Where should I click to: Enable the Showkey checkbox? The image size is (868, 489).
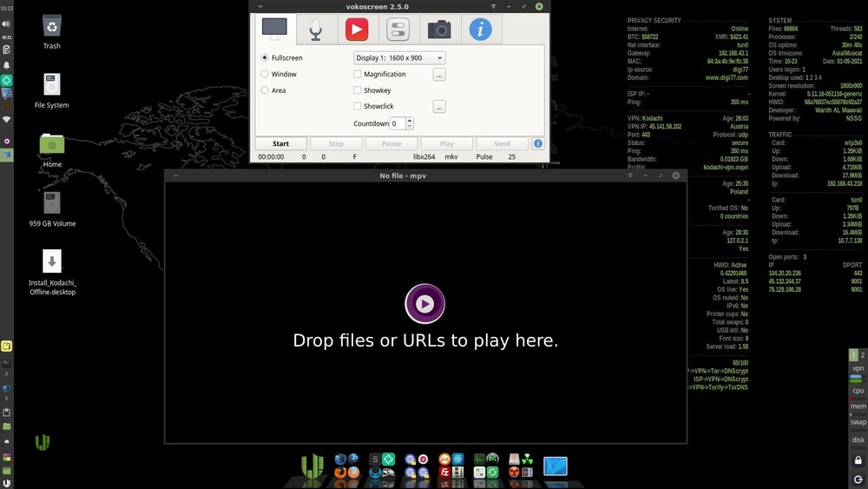358,90
